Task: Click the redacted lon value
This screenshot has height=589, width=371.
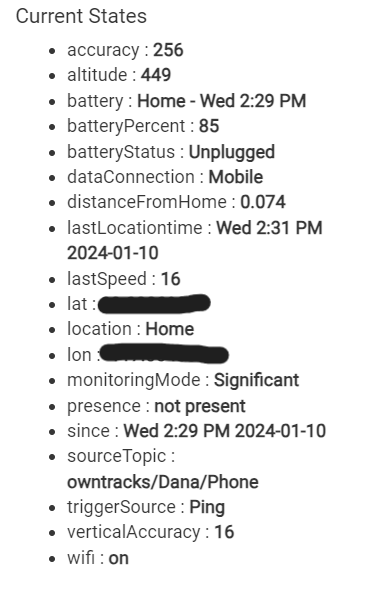Action: [164, 354]
